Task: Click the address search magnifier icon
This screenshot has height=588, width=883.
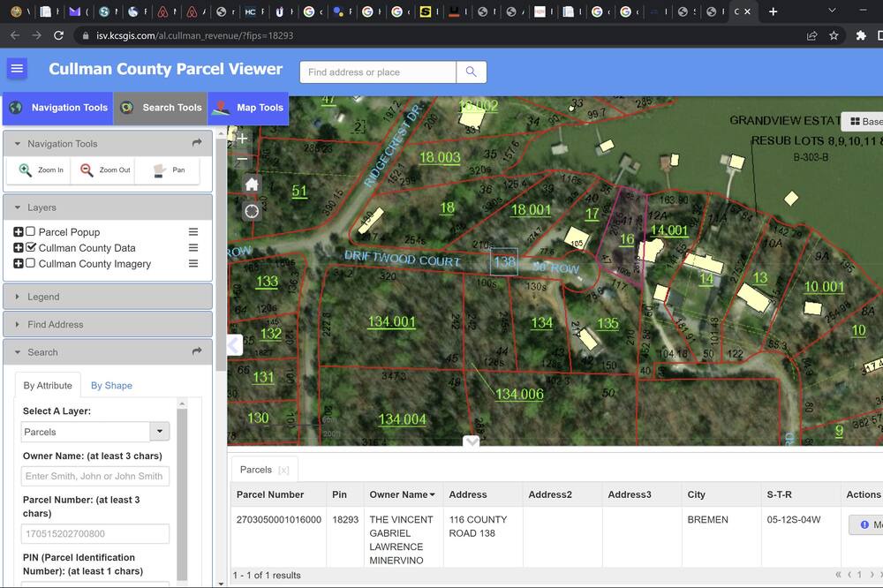Action: (472, 72)
